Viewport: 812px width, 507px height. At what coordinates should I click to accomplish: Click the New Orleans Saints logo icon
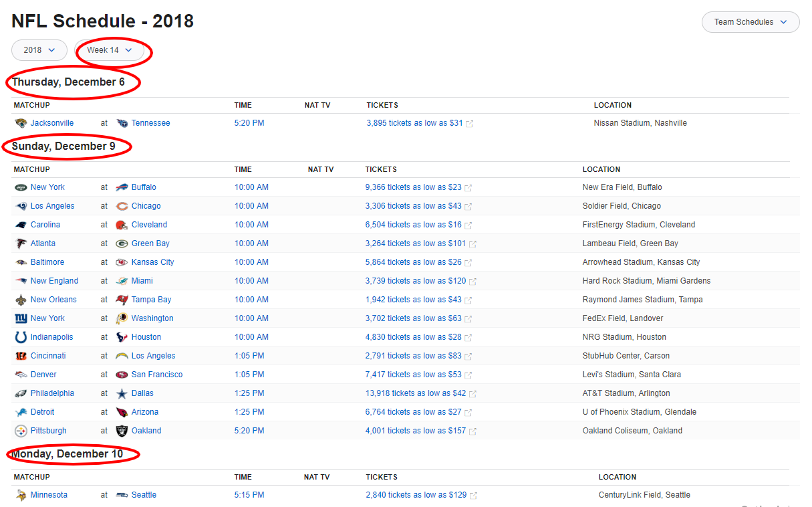tap(21, 300)
